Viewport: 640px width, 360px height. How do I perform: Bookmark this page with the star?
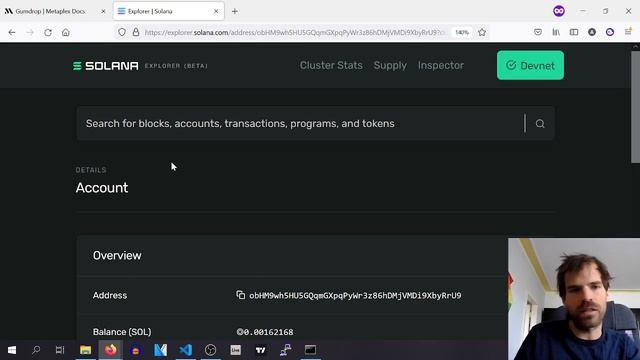coord(482,32)
